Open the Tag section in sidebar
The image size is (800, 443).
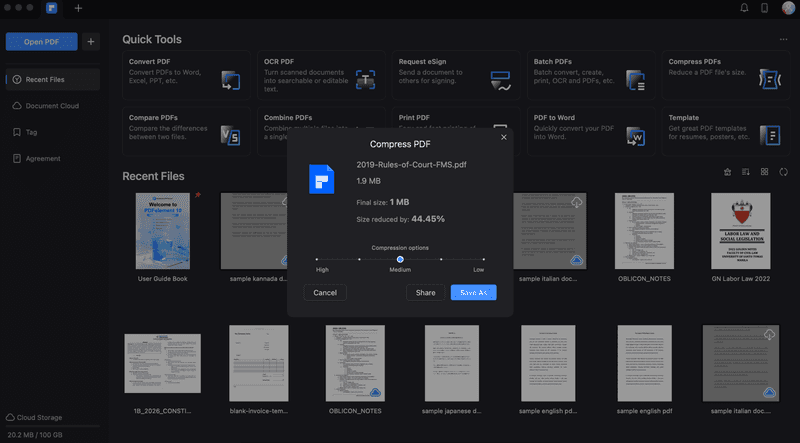pyautogui.click(x=32, y=132)
